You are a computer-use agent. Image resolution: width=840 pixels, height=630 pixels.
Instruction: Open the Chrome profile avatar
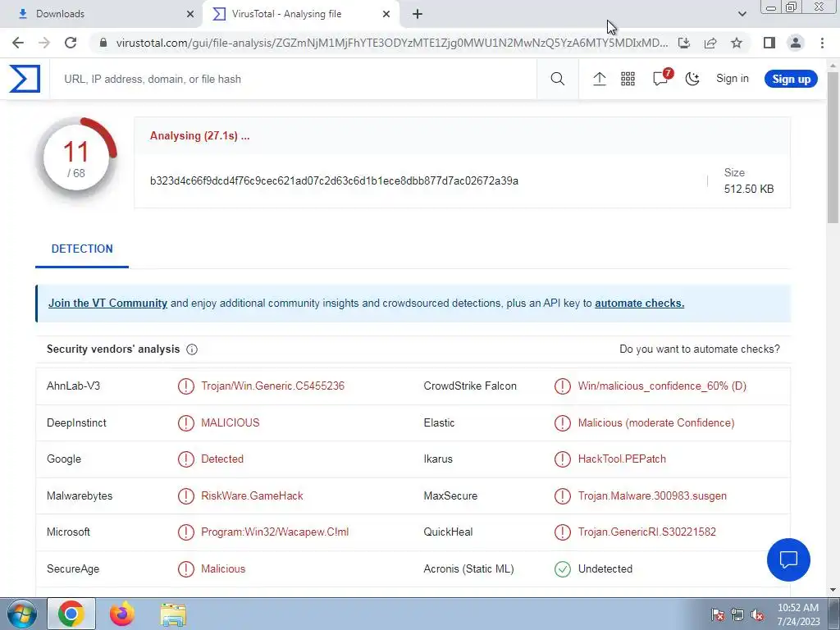[x=796, y=43]
